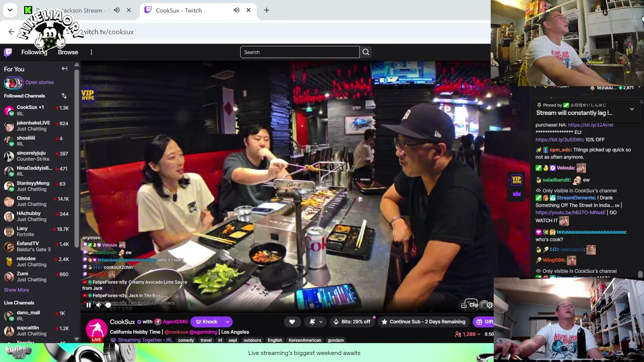Mute the Jackson Stream tab audio
644x362 pixels.
[116, 10]
